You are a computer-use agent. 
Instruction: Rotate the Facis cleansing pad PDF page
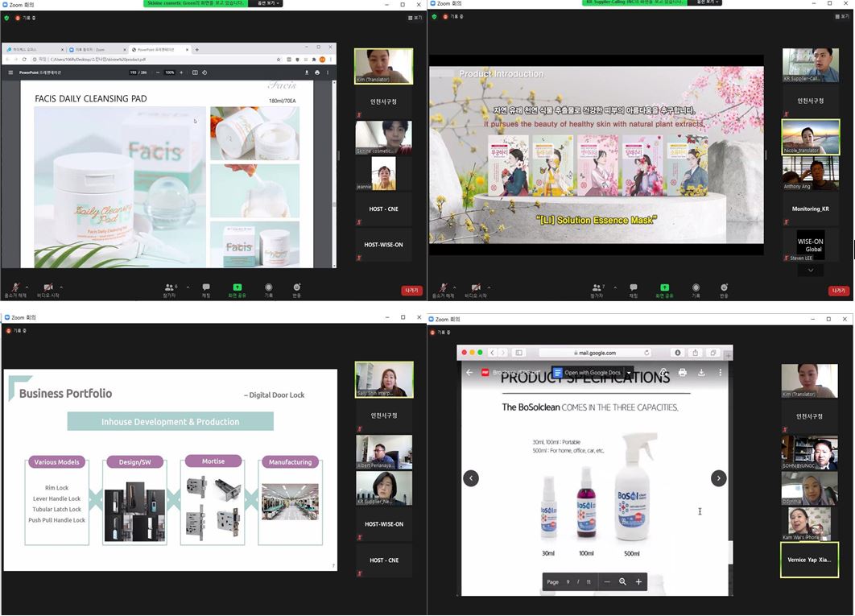pos(206,72)
